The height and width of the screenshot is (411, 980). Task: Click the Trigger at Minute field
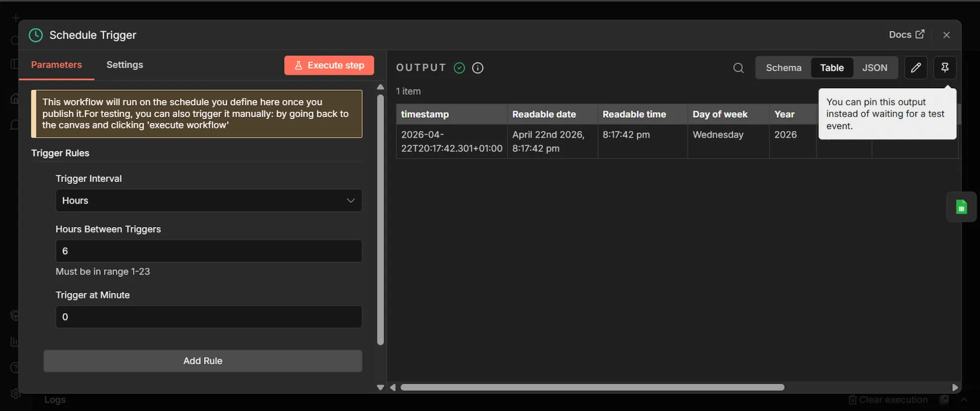tap(209, 317)
